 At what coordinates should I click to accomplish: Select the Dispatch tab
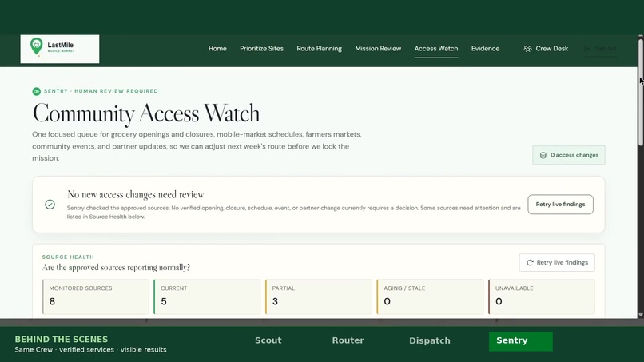pyautogui.click(x=430, y=340)
